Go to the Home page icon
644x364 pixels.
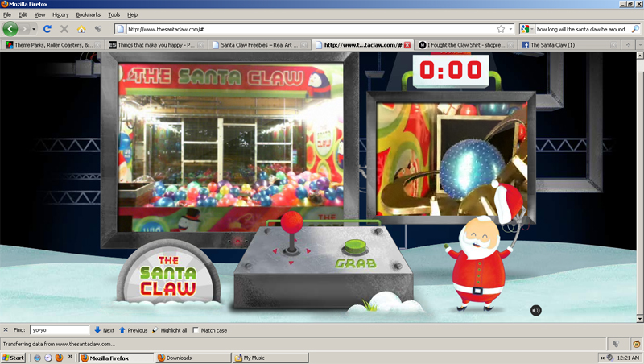(x=81, y=29)
